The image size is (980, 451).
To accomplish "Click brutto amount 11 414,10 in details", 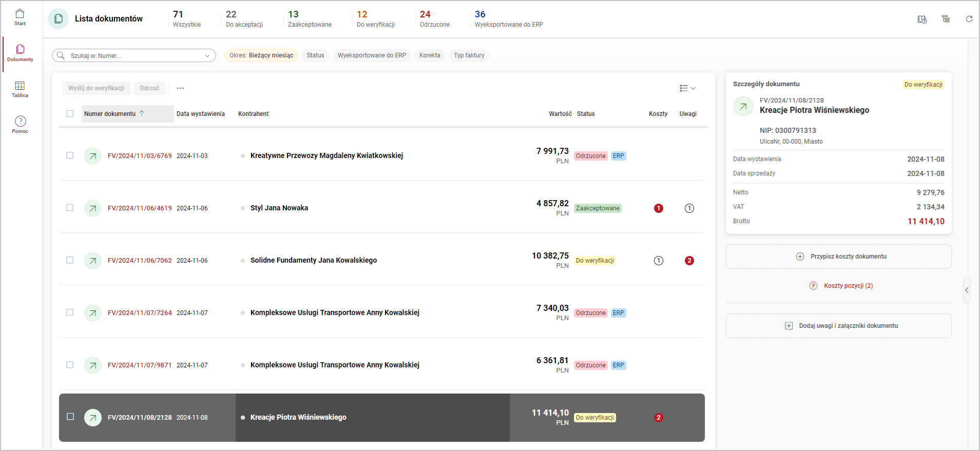I will (926, 221).
